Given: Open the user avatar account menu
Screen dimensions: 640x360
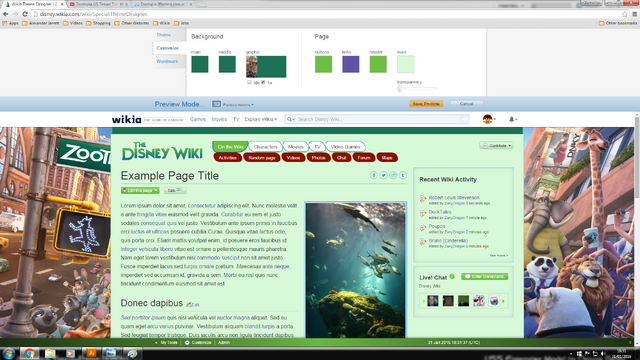Looking at the screenshot, I should (489, 119).
